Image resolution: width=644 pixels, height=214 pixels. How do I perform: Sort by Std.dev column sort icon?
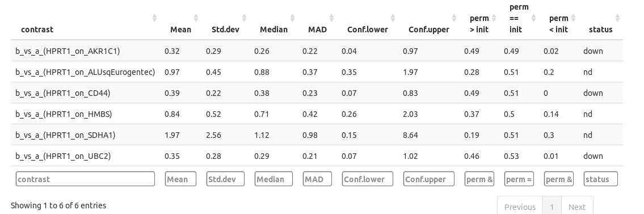[244, 18]
